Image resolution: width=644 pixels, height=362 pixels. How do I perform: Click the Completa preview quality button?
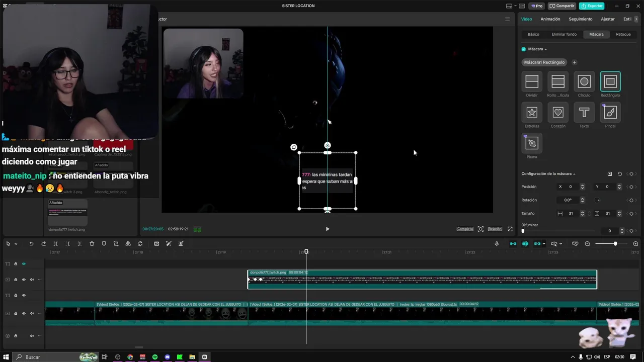coord(465,229)
